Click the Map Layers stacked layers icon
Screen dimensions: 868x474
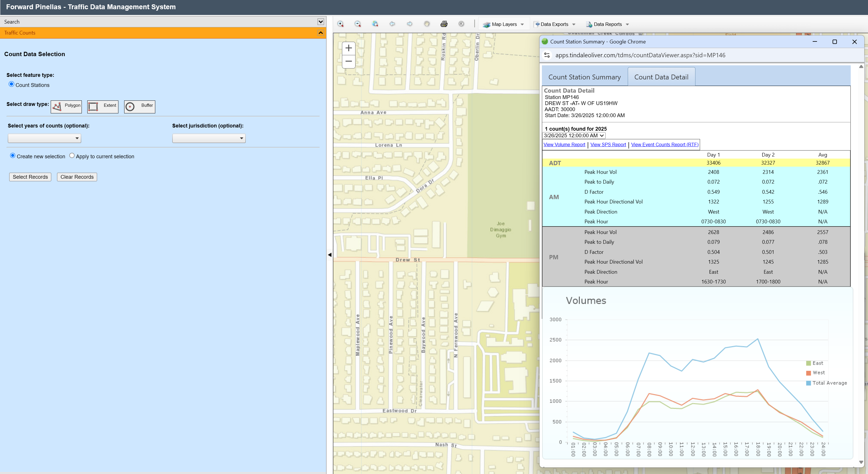pos(486,24)
